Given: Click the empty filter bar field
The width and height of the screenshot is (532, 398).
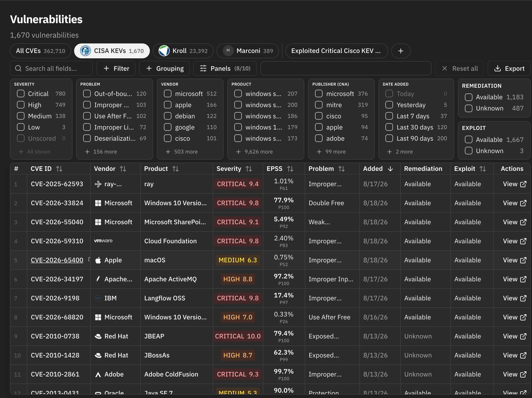Looking at the screenshot, I should click(x=346, y=68).
